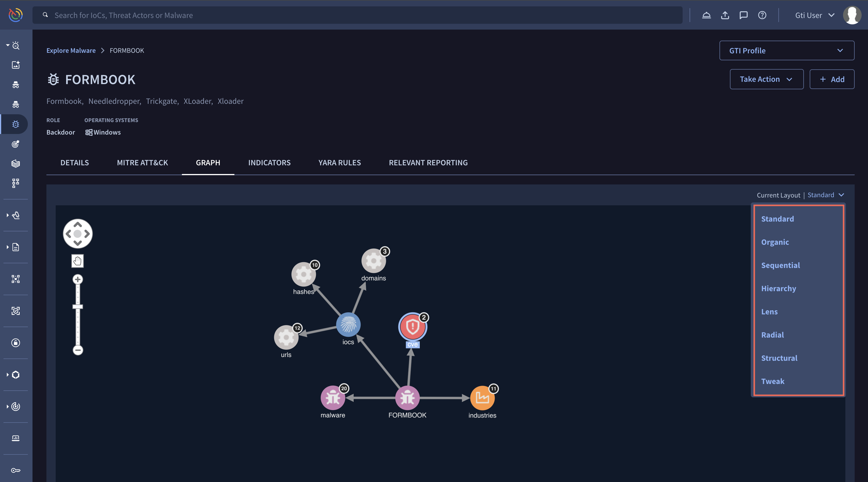Click the graph zoom slider handle

pyautogui.click(x=77, y=307)
